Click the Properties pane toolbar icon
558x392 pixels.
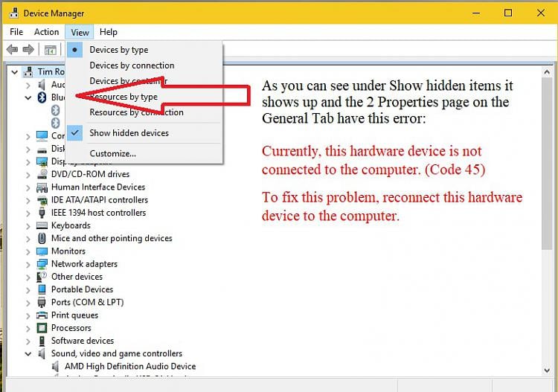(x=50, y=50)
